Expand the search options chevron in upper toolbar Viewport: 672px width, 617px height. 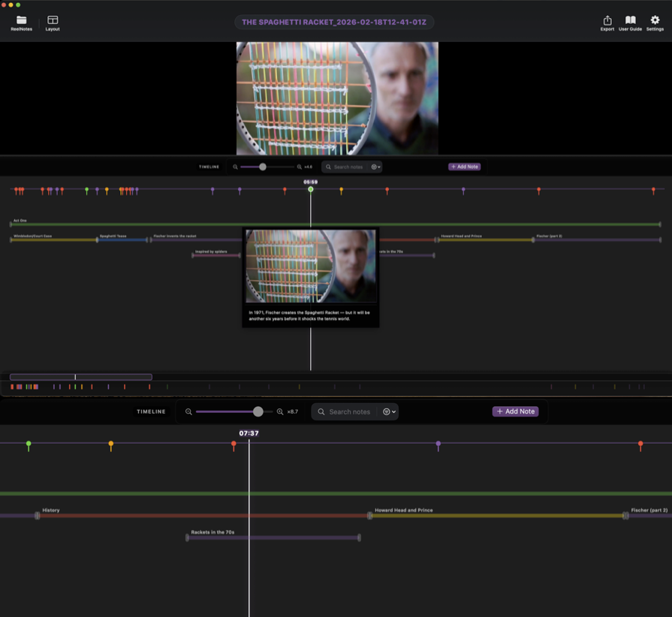[377, 167]
